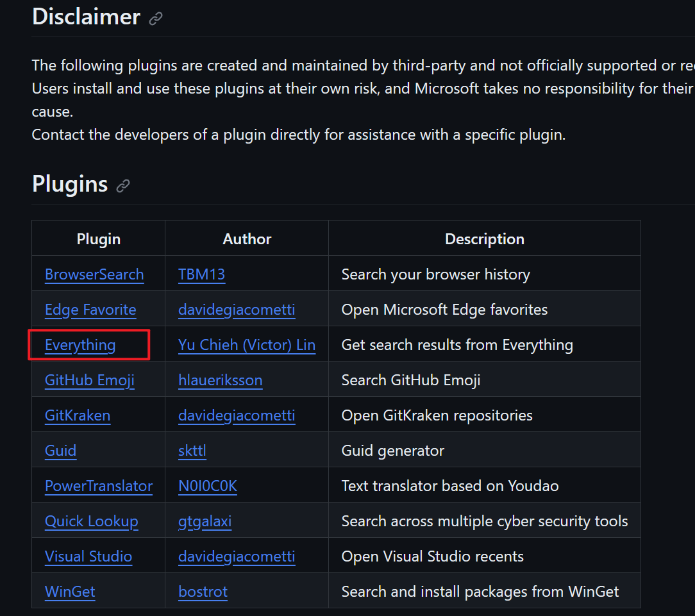This screenshot has width=695, height=616.
Task: Visit author hlaueriksson's profile
Action: [221, 380]
